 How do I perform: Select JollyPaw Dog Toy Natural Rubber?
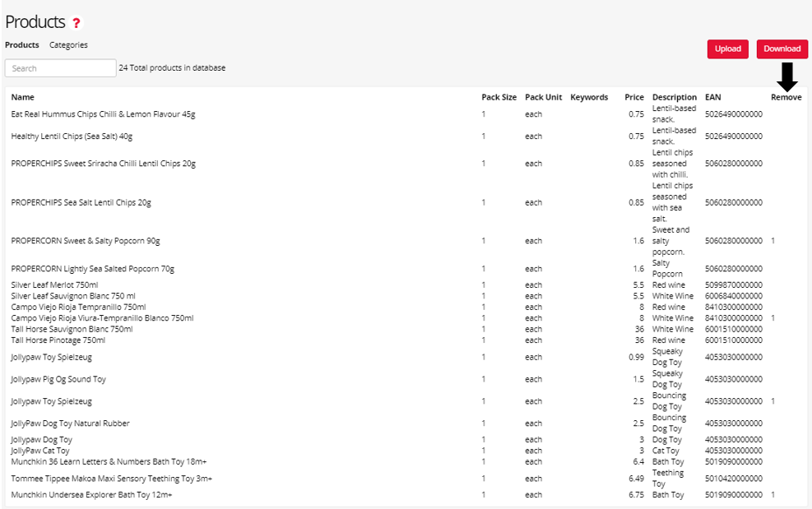pos(70,423)
